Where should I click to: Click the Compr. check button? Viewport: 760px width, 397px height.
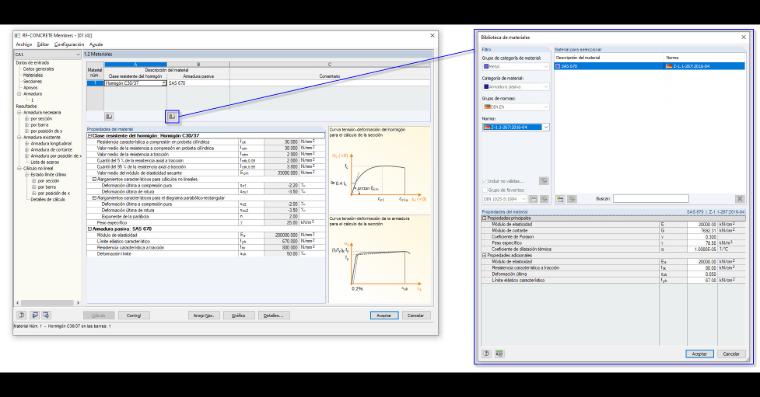point(134,316)
